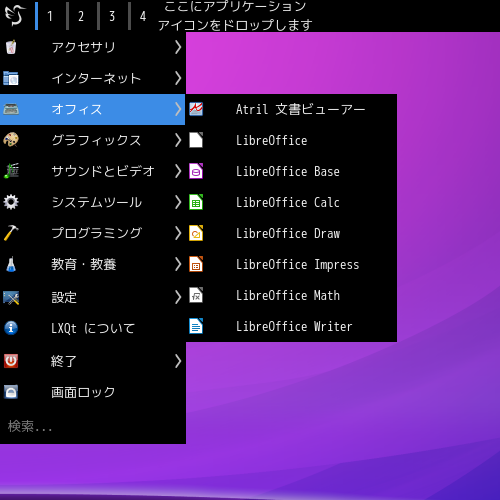Click the LibreOffice Base database icon

point(196,171)
